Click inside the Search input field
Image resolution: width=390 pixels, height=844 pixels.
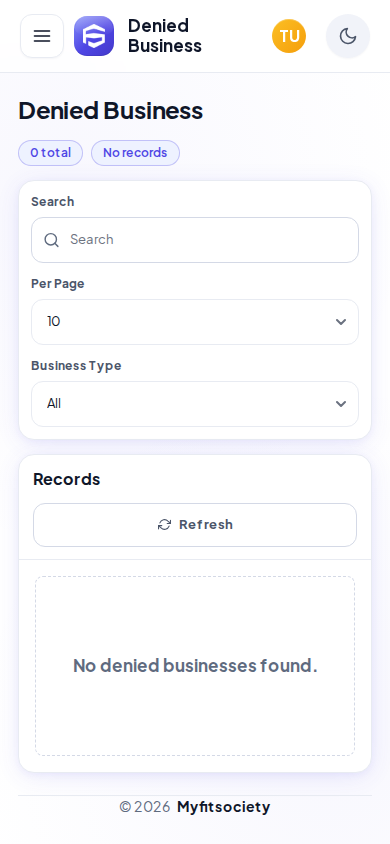(x=195, y=240)
